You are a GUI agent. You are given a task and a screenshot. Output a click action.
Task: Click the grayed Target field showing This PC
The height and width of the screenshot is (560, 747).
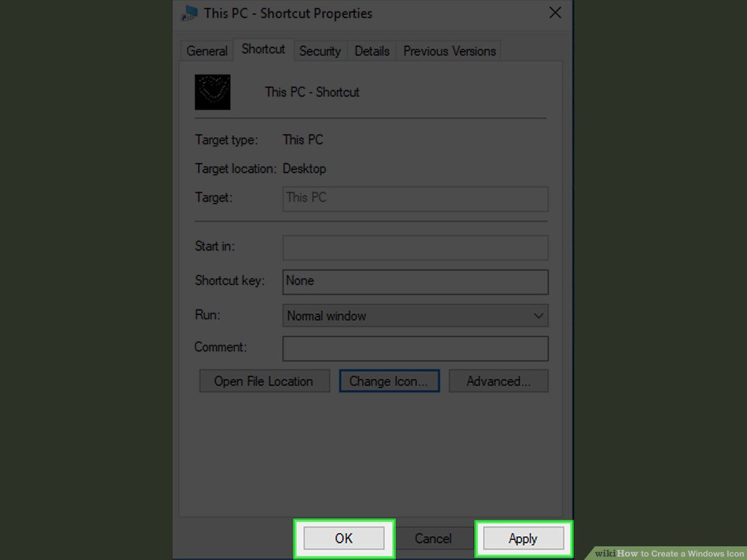coord(415,198)
